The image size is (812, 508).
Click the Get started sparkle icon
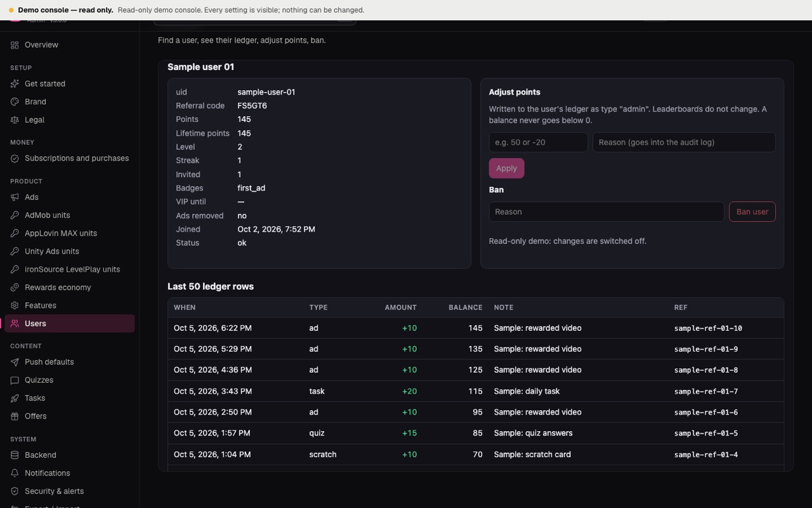pyautogui.click(x=15, y=84)
